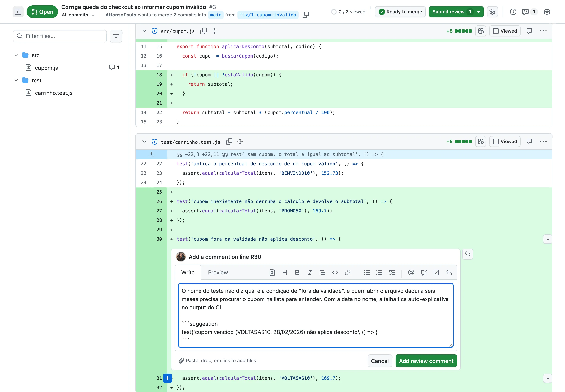Image resolution: width=565 pixels, height=392 pixels.
Task: Insert unordered list in comment
Action: point(367,272)
